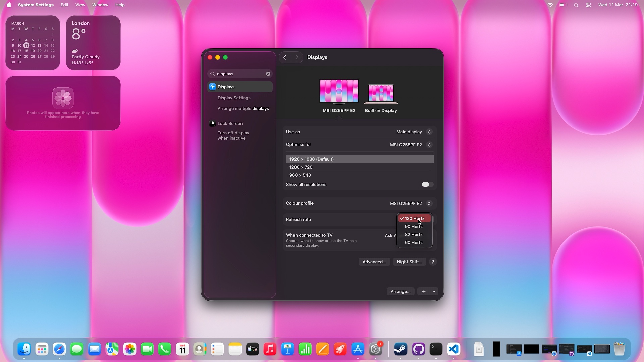This screenshot has width=644, height=362.
Task: Choose the 60 Hertz refresh rate option
Action: (413, 242)
